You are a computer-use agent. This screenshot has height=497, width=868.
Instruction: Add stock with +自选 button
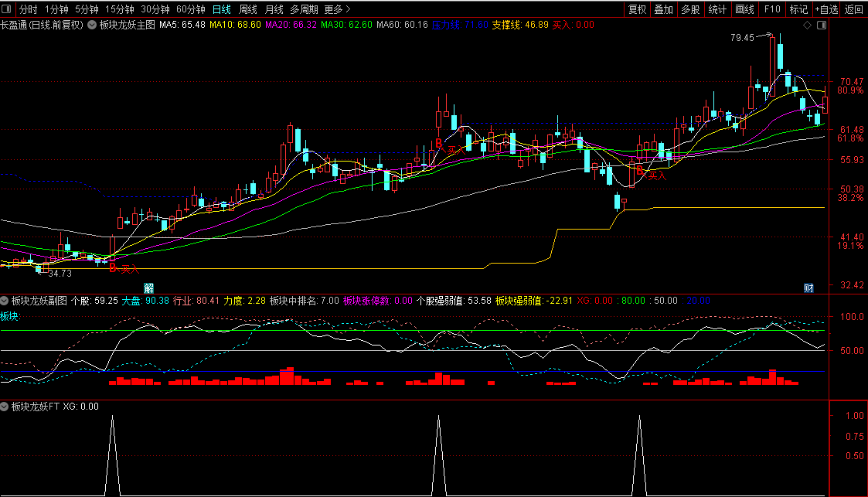(826, 9)
